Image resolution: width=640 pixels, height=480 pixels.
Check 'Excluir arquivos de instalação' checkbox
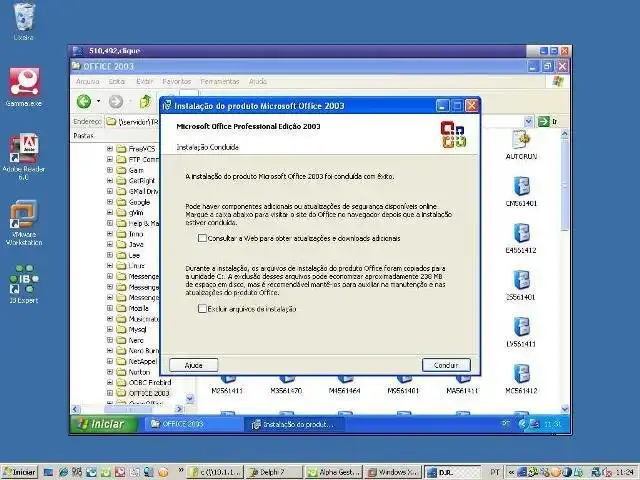(202, 309)
